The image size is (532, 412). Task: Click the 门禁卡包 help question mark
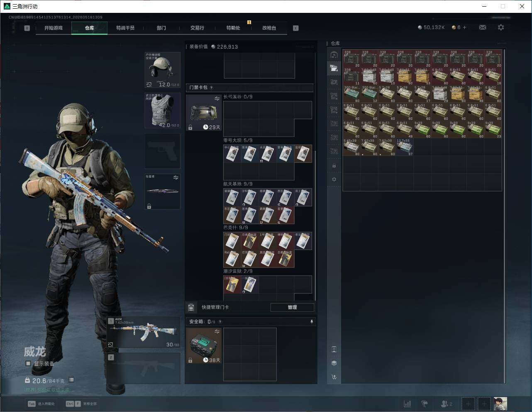tap(212, 88)
